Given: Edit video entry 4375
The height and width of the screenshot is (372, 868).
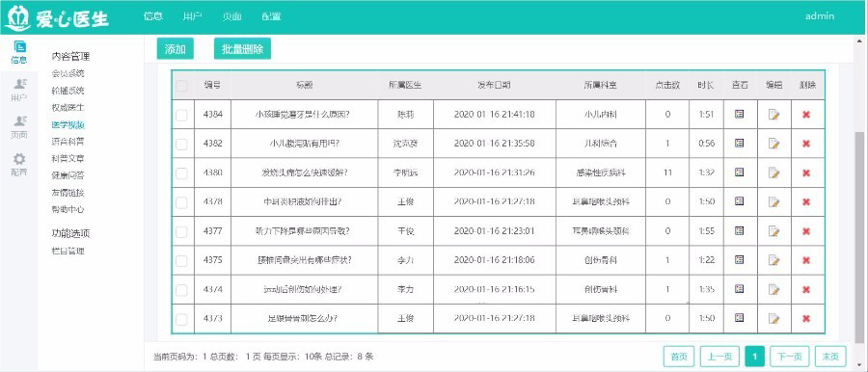Looking at the screenshot, I should click(773, 260).
